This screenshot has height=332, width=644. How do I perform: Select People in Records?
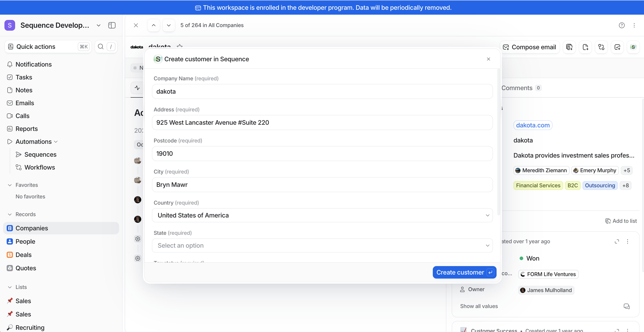(25, 241)
